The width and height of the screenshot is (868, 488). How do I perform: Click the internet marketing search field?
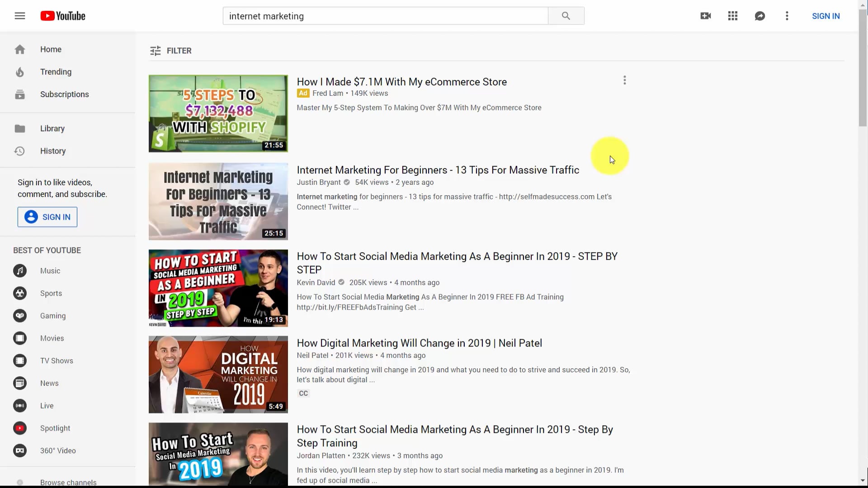384,16
